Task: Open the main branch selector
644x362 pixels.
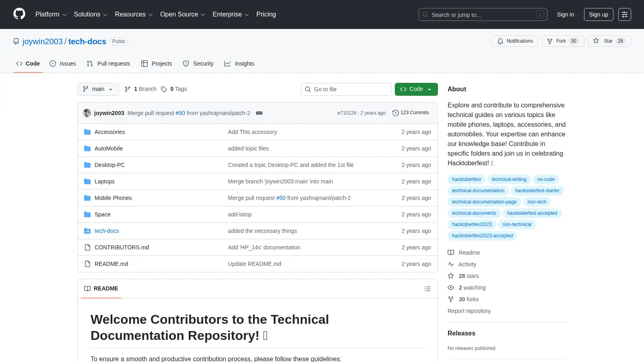Action: click(x=98, y=89)
